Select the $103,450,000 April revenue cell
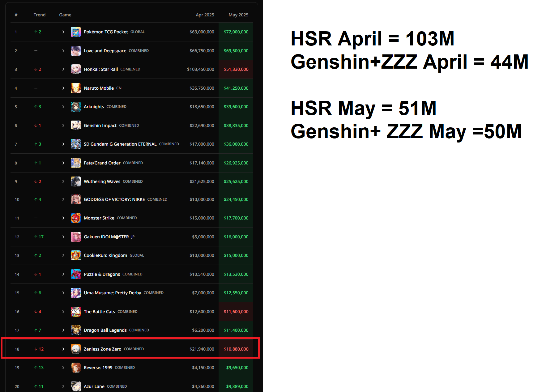This screenshot has width=559, height=392. 201,69
